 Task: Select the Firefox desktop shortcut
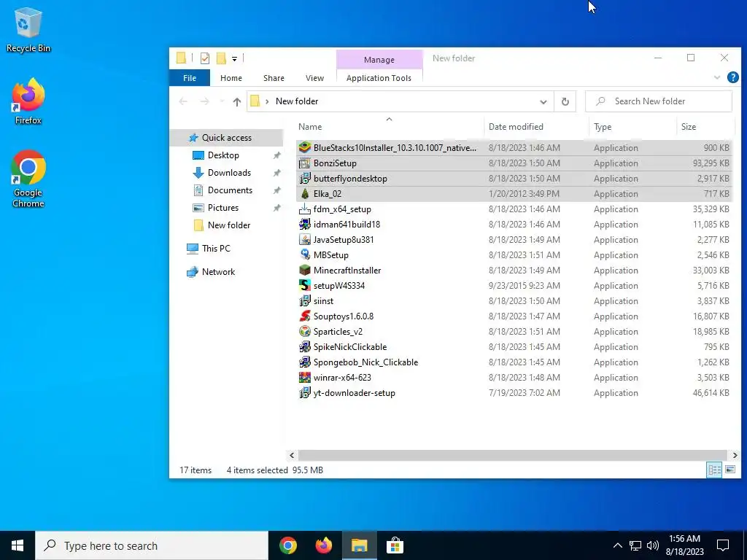click(x=28, y=101)
